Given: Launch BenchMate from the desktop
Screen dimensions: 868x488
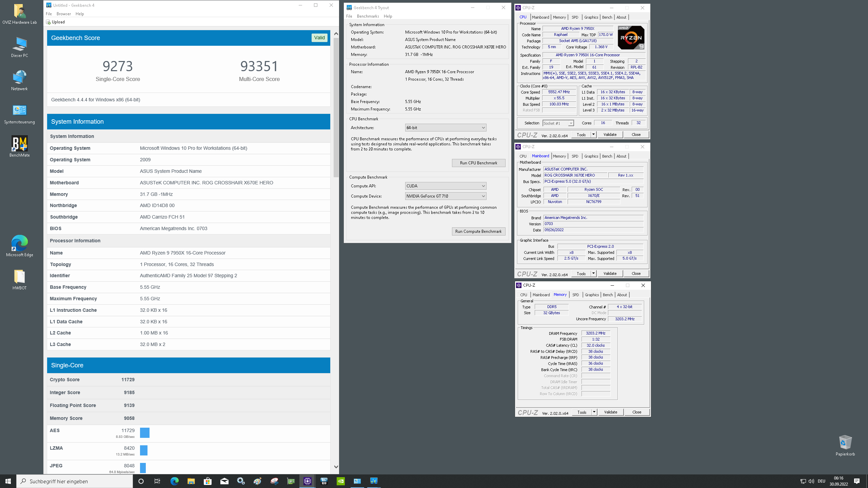Looking at the screenshot, I should [x=19, y=147].
